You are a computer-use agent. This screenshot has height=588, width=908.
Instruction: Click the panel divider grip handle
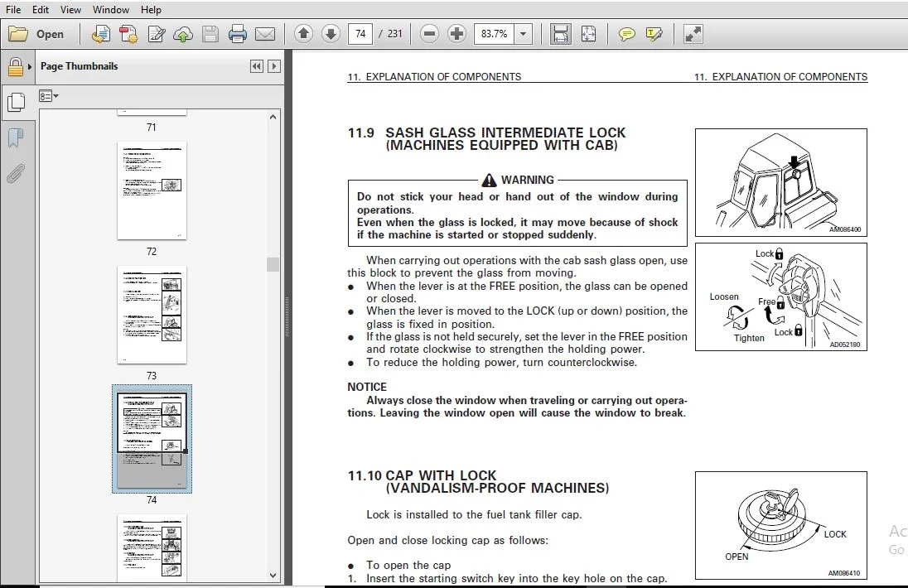pos(287,317)
